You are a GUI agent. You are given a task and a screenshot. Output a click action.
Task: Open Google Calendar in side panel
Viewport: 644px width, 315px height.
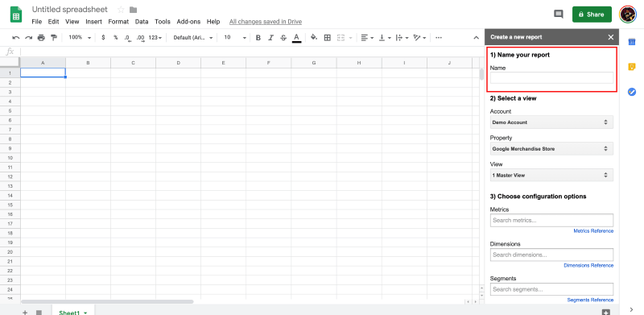click(632, 42)
